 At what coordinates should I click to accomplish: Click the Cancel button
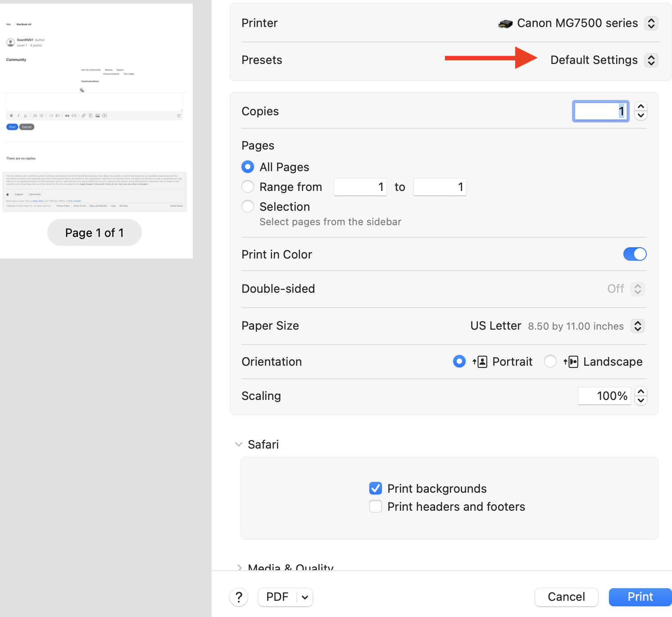pos(566,597)
